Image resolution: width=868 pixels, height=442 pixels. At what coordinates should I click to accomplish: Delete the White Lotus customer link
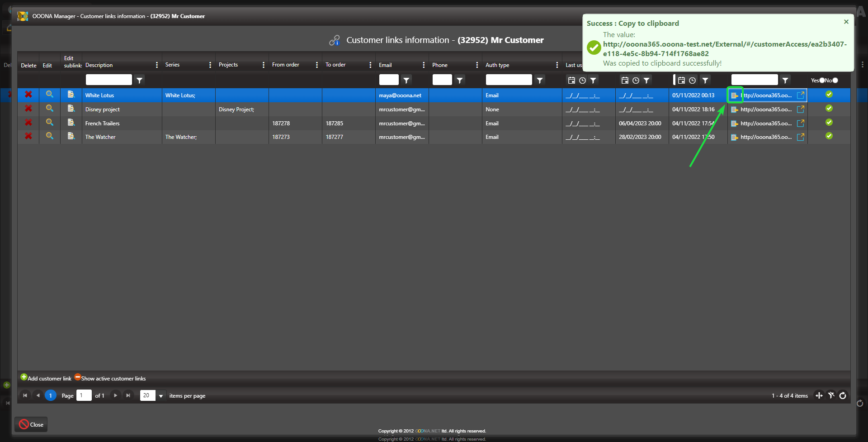(28, 95)
